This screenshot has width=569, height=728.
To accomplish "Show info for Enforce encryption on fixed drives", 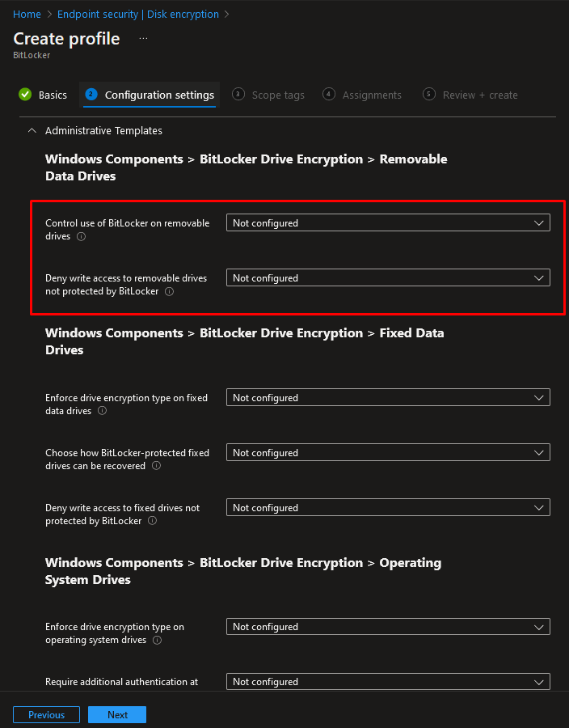I will (102, 411).
